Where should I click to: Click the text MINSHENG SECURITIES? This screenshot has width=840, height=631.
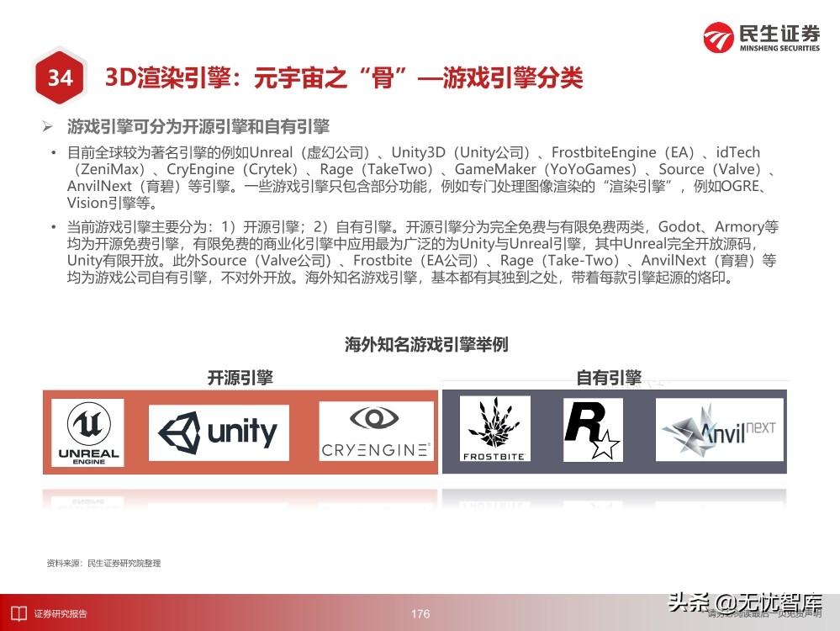click(779, 48)
